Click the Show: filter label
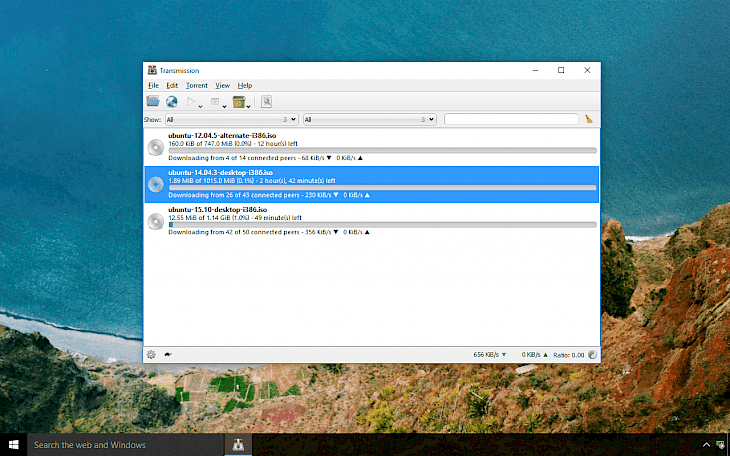730x456 pixels. [152, 120]
